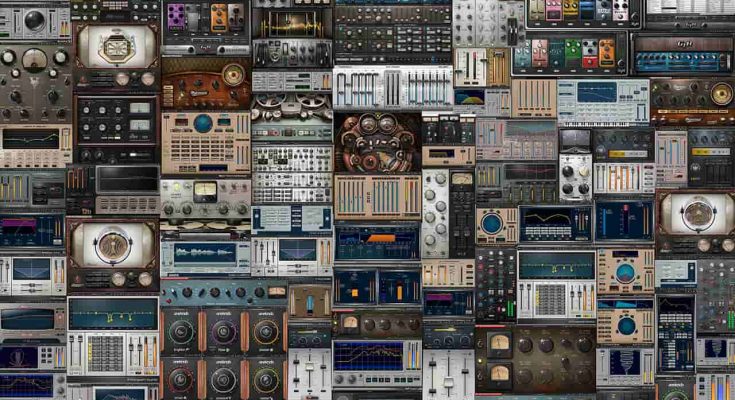Open the orange-and-white fader bank plugin
The image size is (735, 400).
pyautogui.click(x=624, y=178)
